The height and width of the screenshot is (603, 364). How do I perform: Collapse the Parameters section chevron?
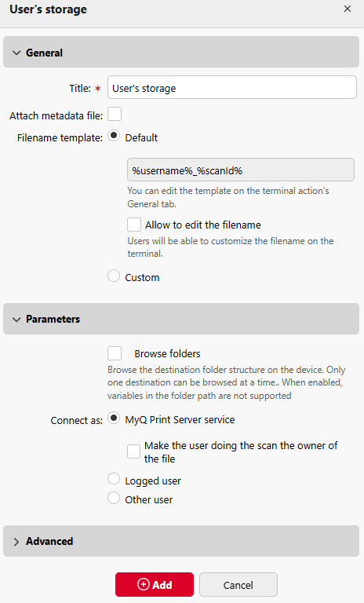click(16, 320)
